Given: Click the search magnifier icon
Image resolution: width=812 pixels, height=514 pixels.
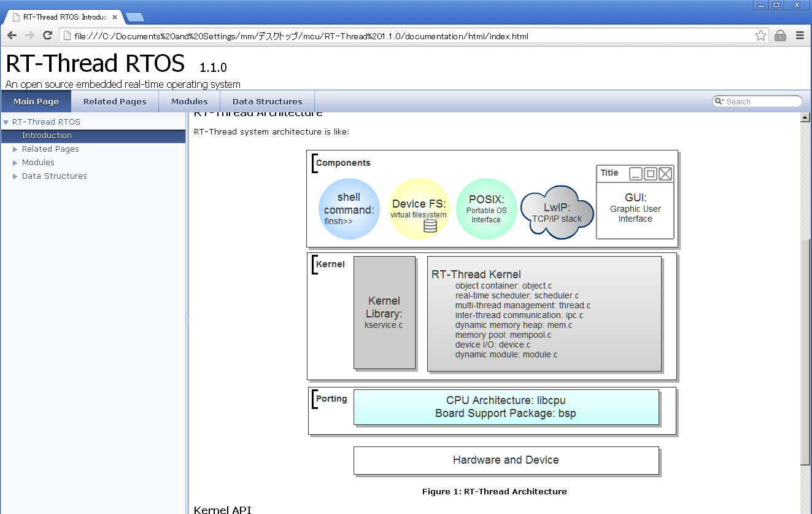Looking at the screenshot, I should [x=719, y=101].
